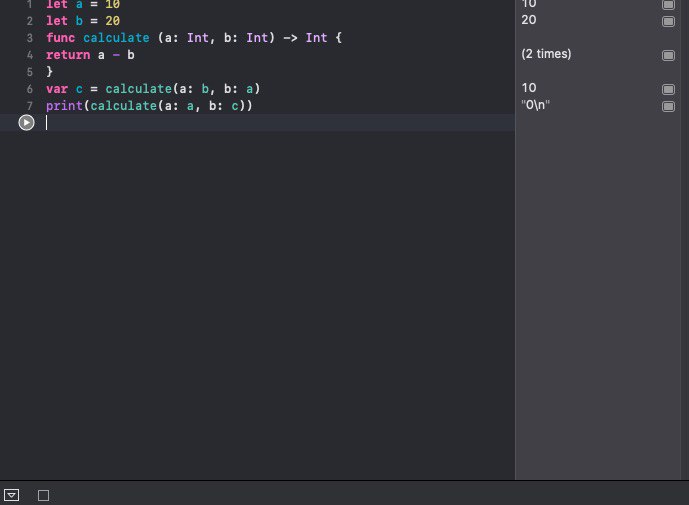The image size is (689, 505).
Task: Show inline result for (2 times)
Action: [x=668, y=55]
